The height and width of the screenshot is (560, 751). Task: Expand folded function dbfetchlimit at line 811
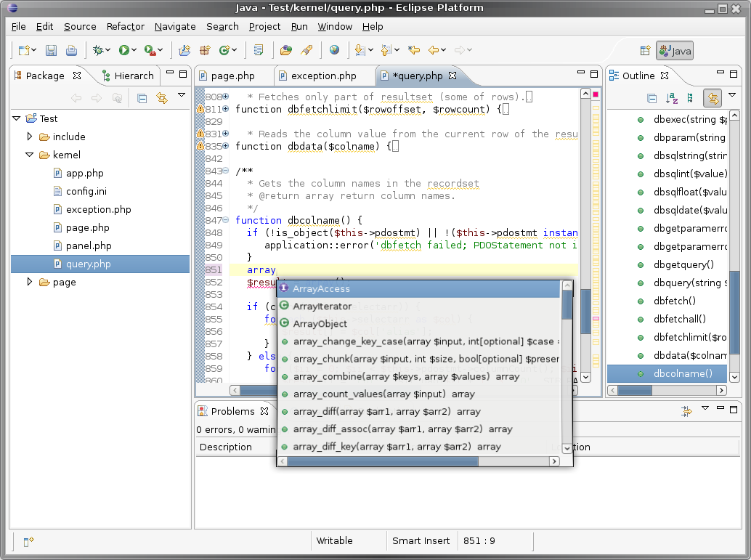click(226, 109)
